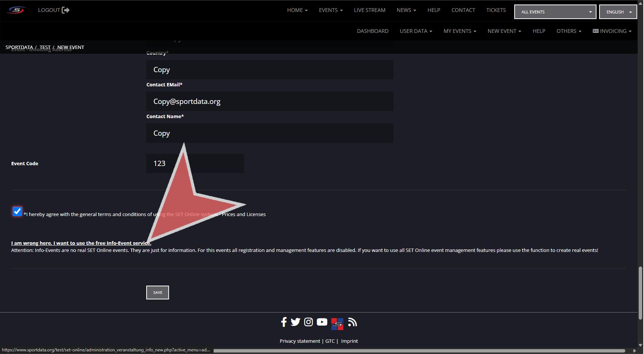Click the red-blue Sportdata footer icon
The width and height of the screenshot is (644, 354).
coord(337,324)
